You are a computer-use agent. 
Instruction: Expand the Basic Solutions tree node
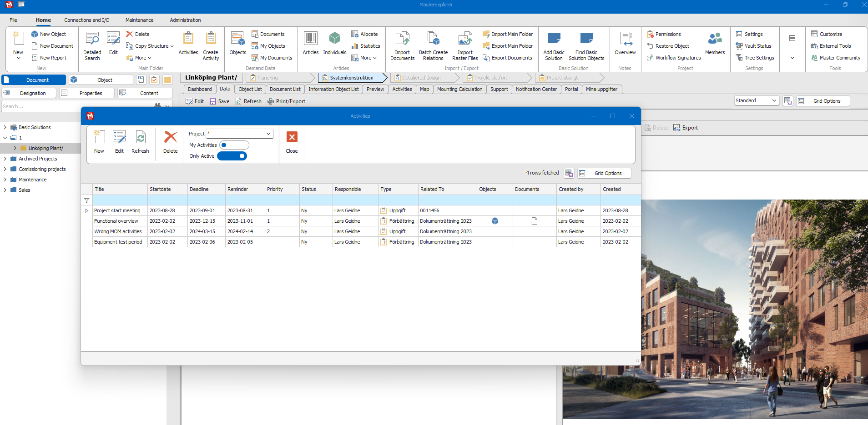coord(5,127)
